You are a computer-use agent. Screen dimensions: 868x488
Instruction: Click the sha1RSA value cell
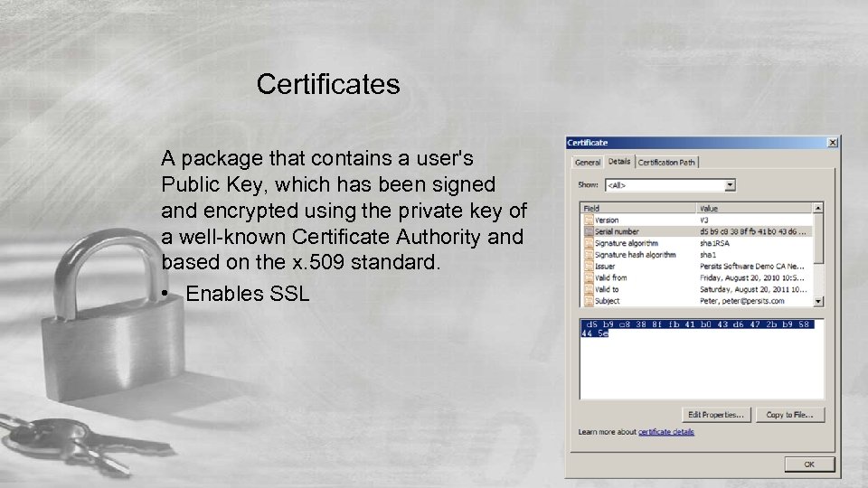click(x=714, y=243)
